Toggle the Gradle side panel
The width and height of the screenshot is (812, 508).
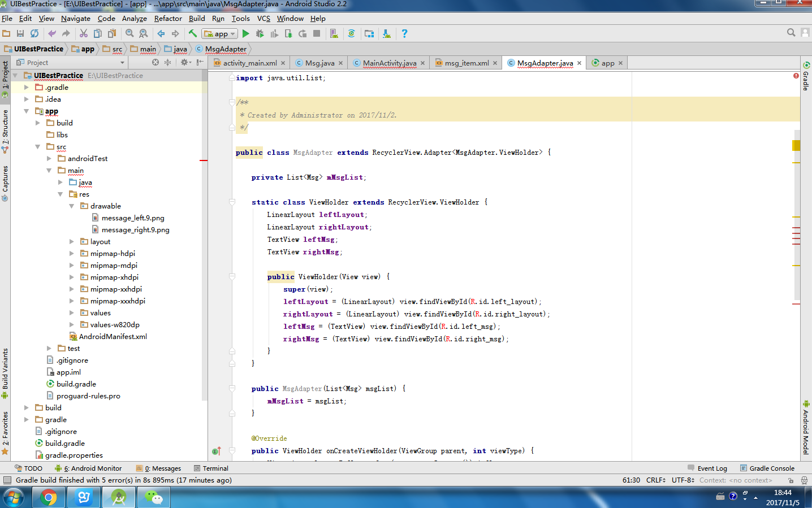coord(806,76)
